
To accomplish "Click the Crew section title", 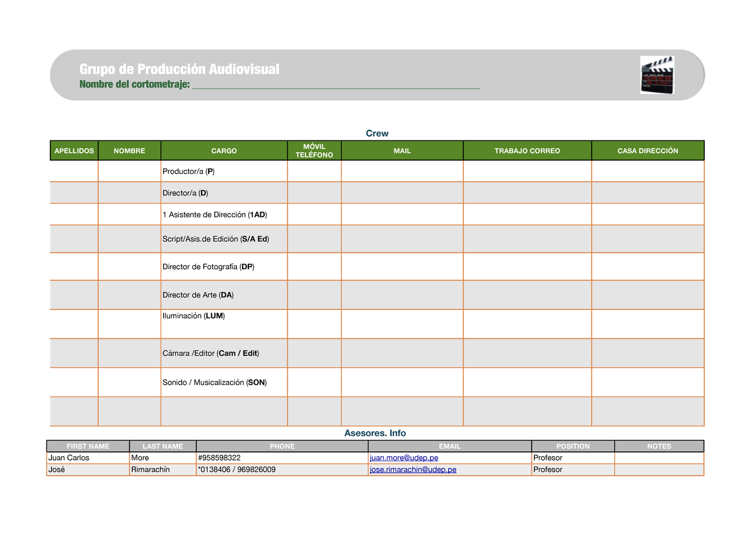I will tap(377, 133).
